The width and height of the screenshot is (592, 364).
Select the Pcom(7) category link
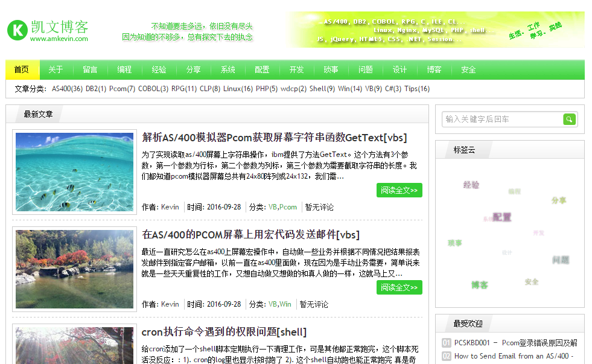pos(123,89)
